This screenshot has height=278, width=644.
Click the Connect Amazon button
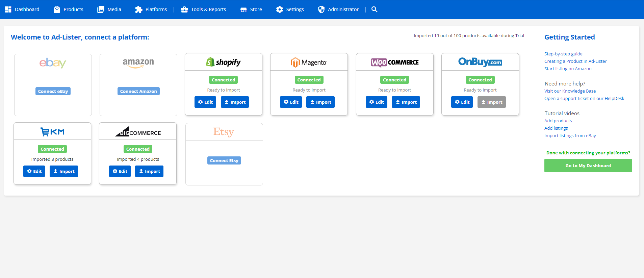[138, 91]
